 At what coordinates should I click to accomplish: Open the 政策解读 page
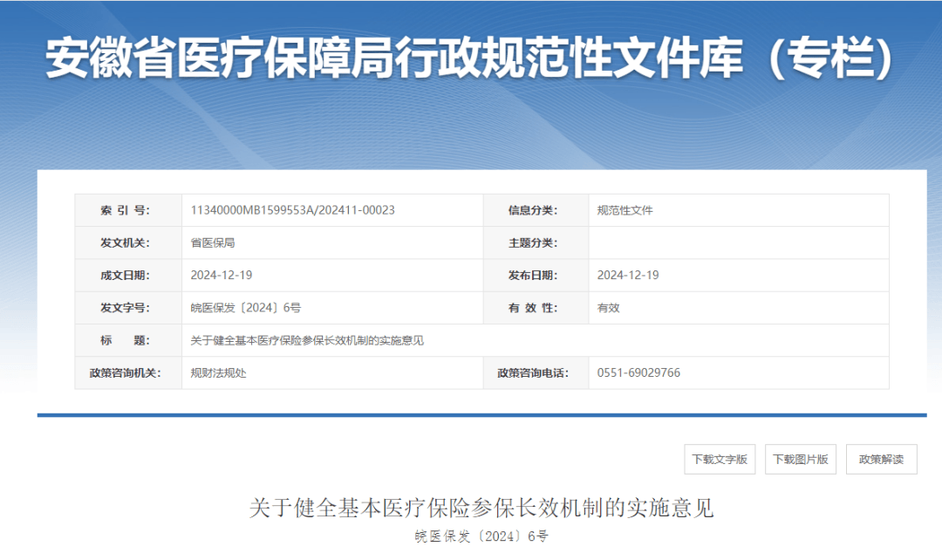[883, 460]
